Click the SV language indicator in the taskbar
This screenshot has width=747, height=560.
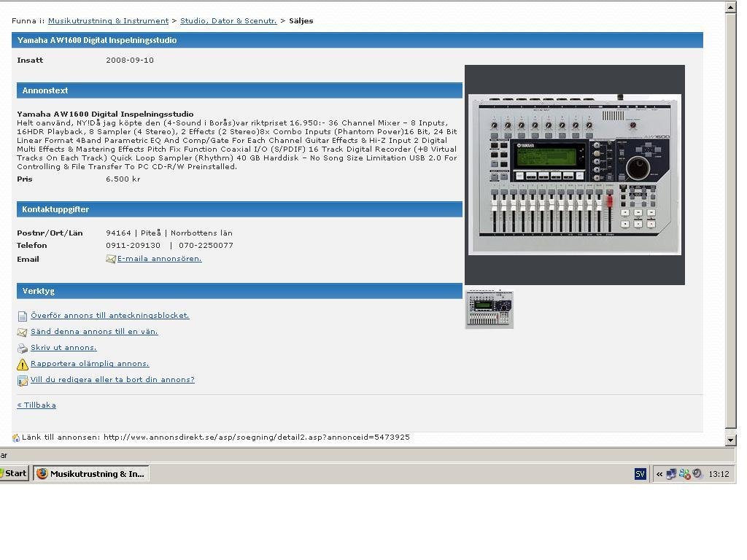(x=640, y=474)
